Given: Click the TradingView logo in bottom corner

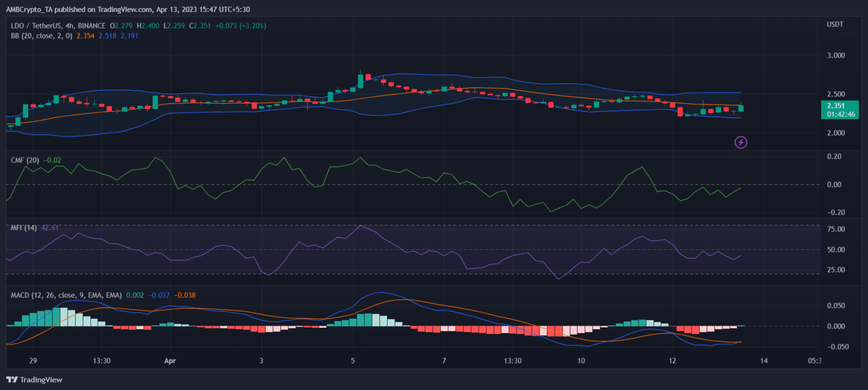Looking at the screenshot, I should 34,380.
